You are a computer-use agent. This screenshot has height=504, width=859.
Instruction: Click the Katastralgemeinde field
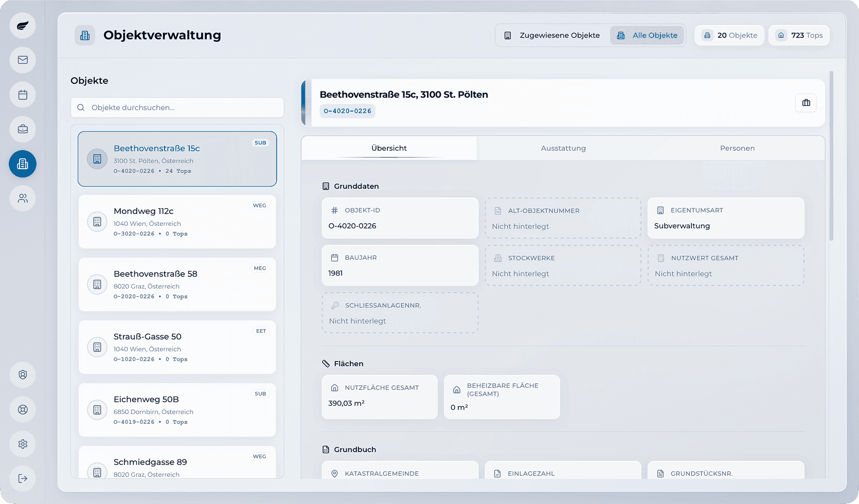[400, 470]
